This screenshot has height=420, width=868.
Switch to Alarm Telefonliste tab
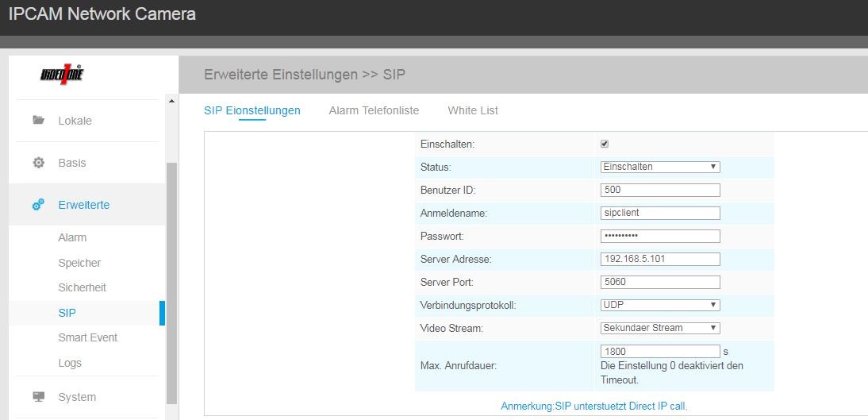click(x=374, y=110)
